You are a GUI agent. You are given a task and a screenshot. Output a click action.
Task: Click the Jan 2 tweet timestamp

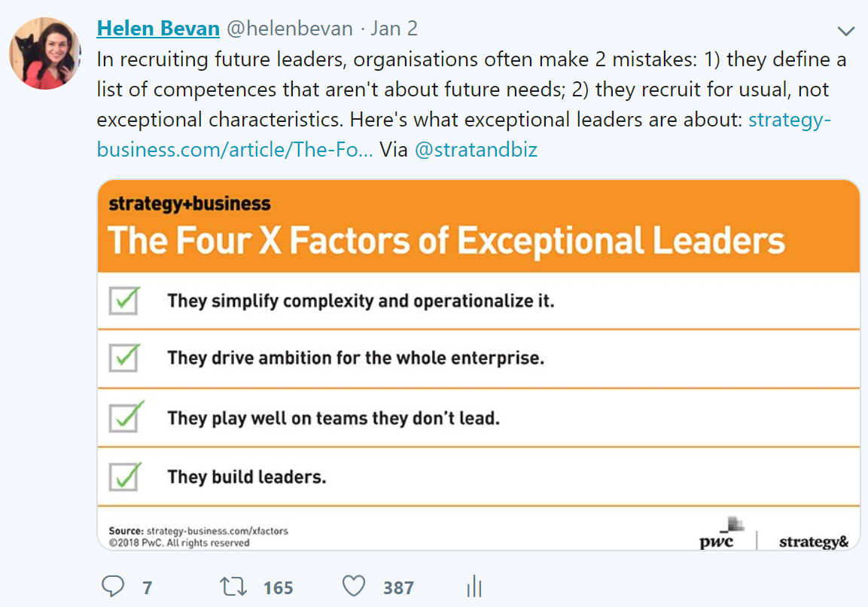click(394, 29)
